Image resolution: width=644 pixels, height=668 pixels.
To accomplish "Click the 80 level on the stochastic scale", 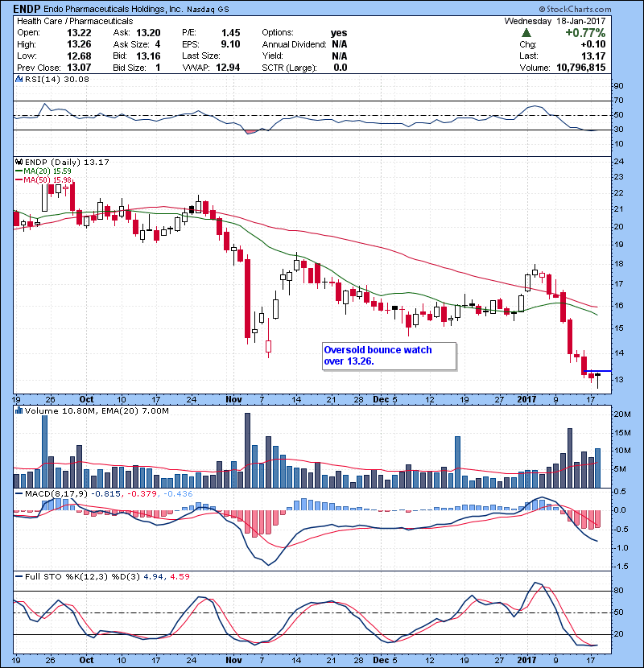I will pos(618,591).
